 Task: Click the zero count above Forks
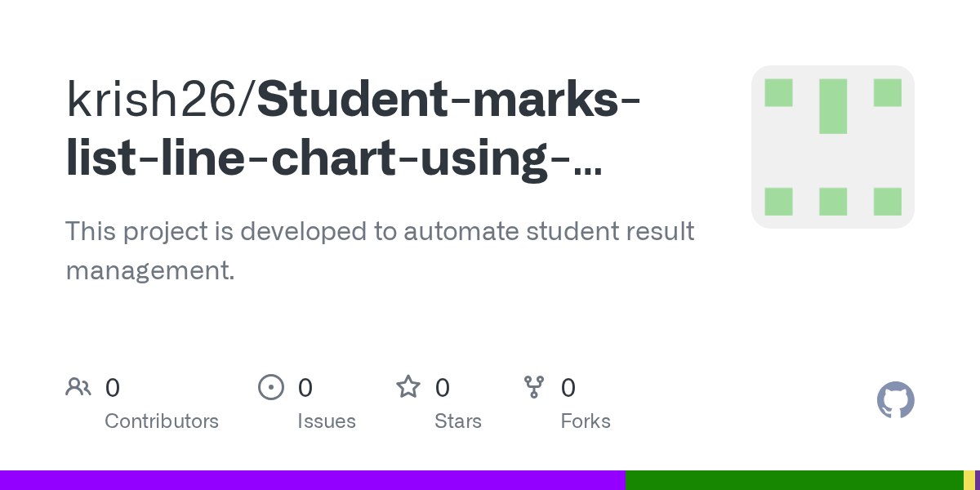coord(568,387)
